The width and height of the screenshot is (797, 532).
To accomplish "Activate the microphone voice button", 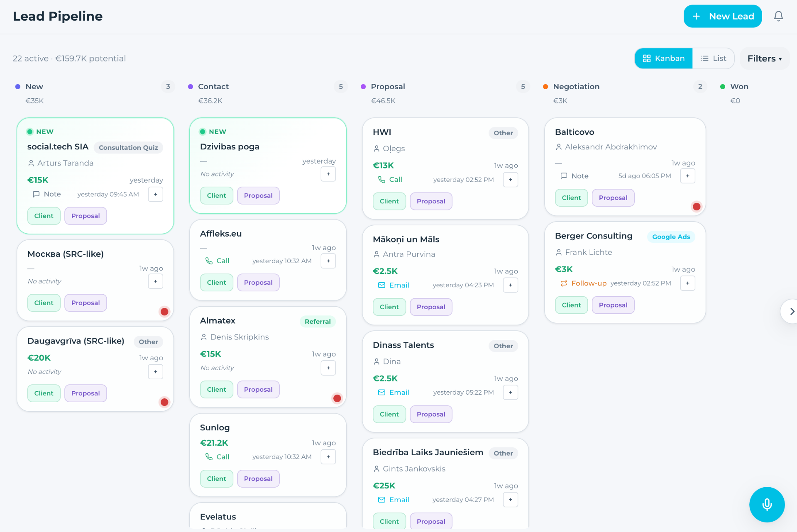I will [767, 504].
